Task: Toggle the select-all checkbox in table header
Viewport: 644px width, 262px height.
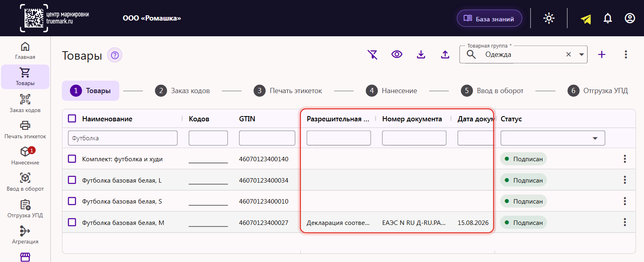Action: 72,119
